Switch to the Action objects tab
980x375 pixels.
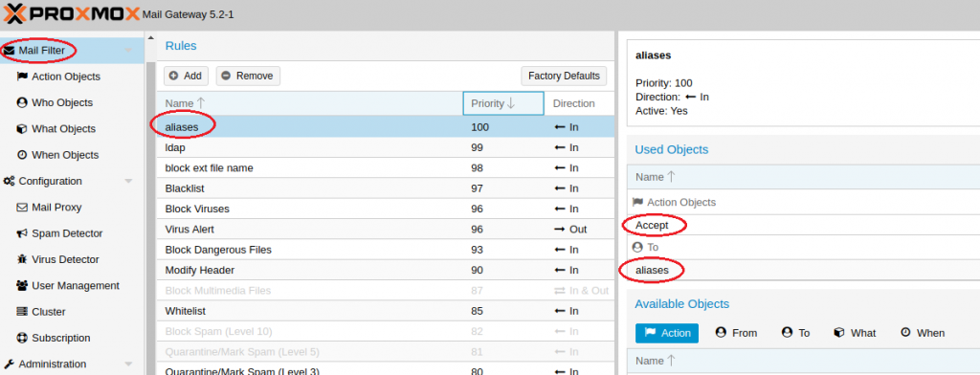667,333
